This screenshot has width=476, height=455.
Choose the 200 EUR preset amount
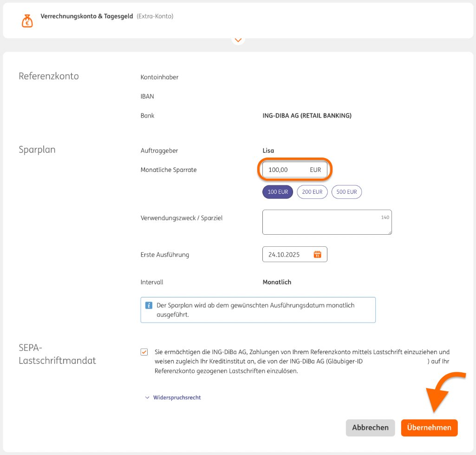pos(313,192)
